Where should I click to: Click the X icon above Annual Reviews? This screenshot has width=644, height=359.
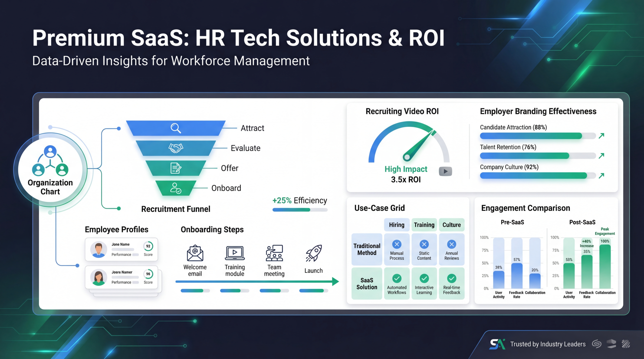coord(452,244)
